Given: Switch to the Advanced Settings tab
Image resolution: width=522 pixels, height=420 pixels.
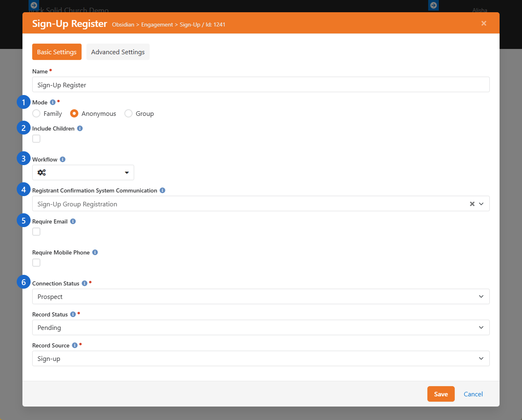Looking at the screenshot, I should 118,52.
